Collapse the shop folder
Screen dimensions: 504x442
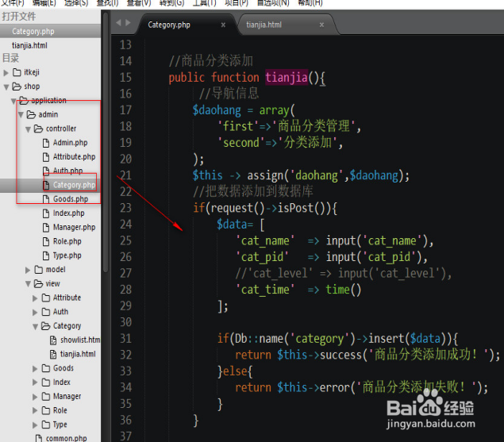tap(6, 86)
